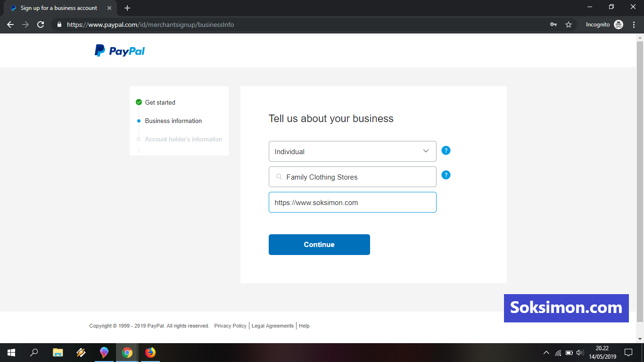Minimize the Chrome window
The width and height of the screenshot is (644, 362).
click(590, 7)
